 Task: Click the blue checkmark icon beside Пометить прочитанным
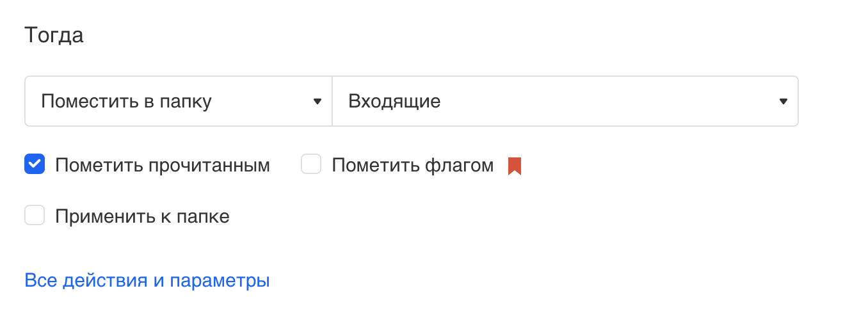point(35,164)
